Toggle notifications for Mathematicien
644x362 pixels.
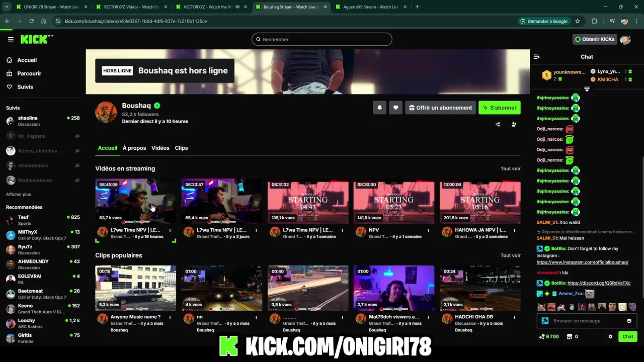[77, 180]
